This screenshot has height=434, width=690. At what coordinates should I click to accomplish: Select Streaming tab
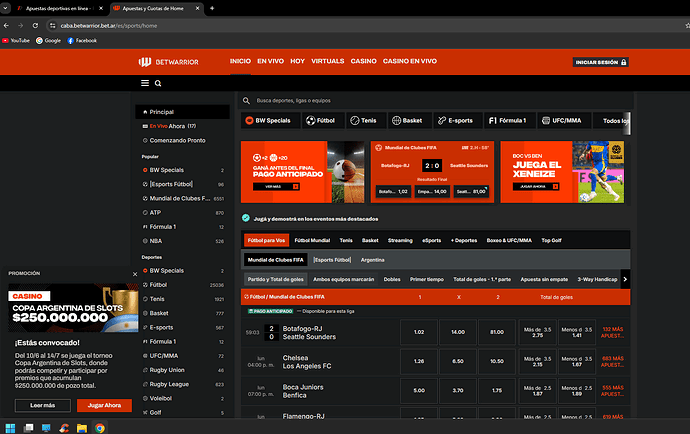point(400,240)
